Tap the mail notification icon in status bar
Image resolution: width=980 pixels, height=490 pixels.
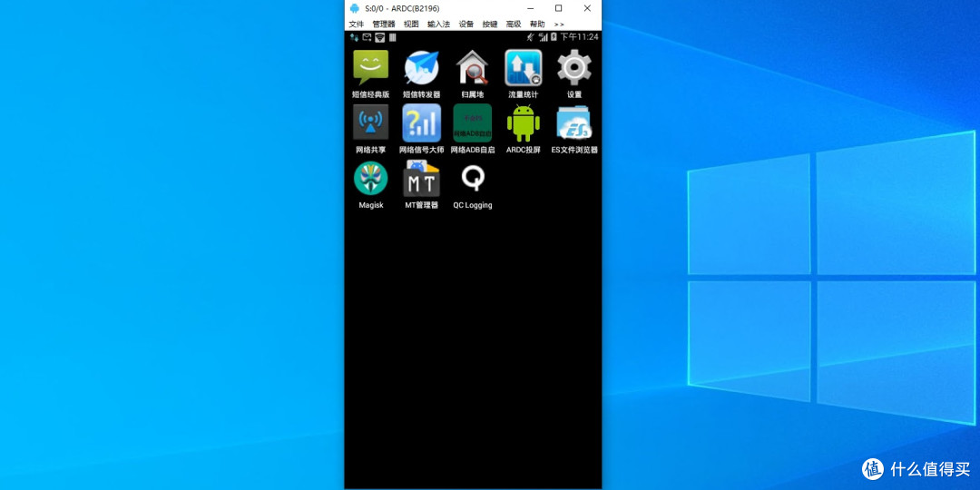click(367, 37)
